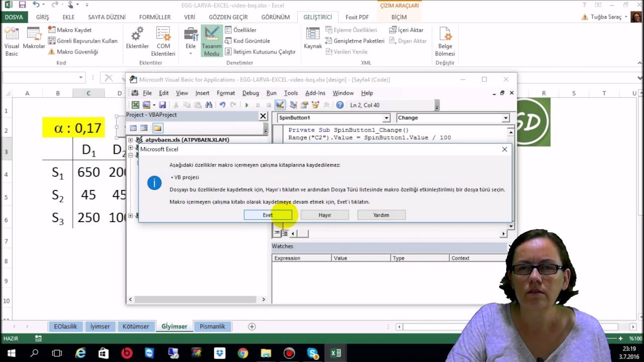Image resolution: width=644 pixels, height=362 pixels.
Task: Click macro record icon in status bar
Action: click(x=38, y=339)
